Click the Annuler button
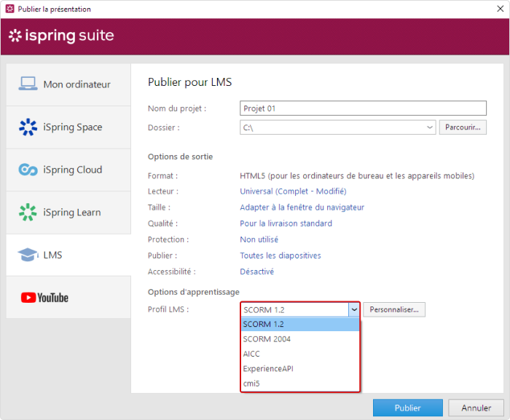 click(x=476, y=408)
